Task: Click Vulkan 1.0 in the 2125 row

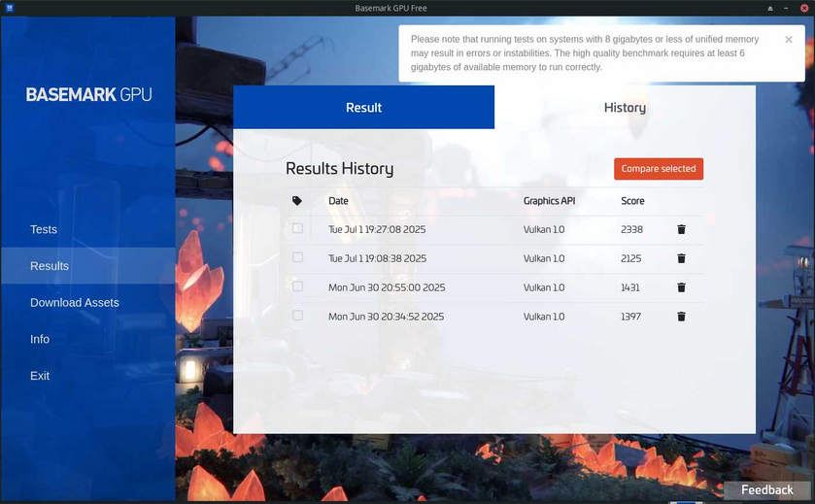Action: [544, 258]
